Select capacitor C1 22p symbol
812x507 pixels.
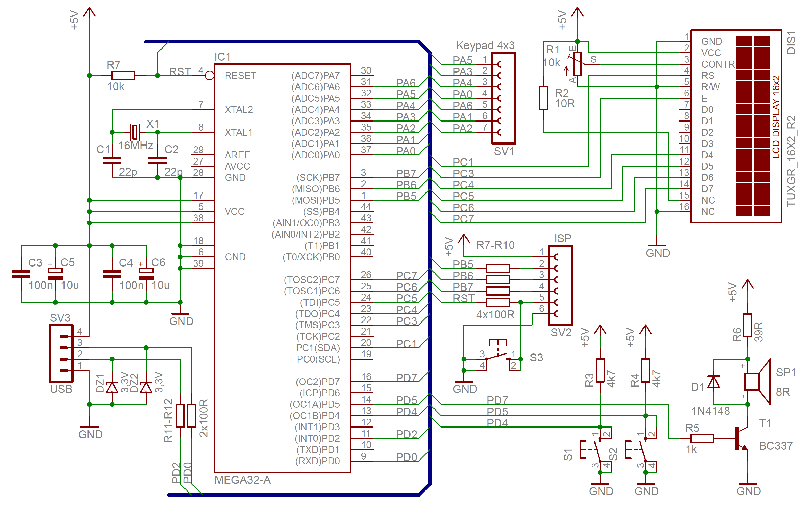coord(112,161)
